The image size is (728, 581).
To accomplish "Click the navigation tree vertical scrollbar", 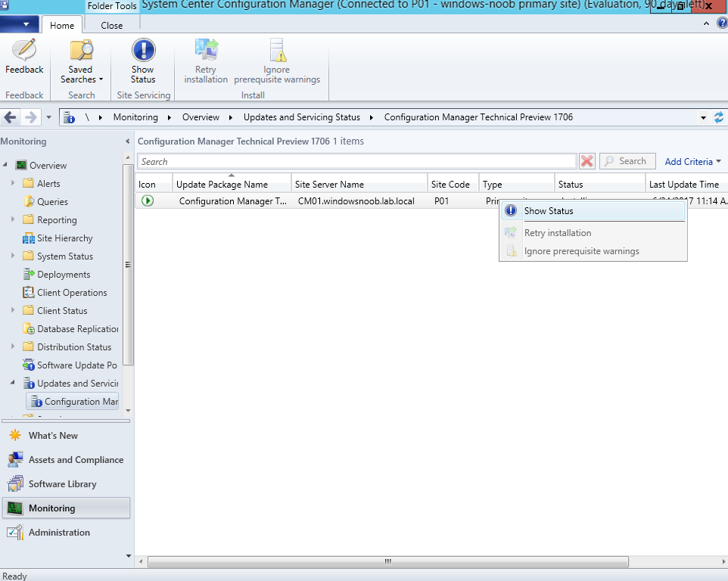I will pyautogui.click(x=128, y=265).
